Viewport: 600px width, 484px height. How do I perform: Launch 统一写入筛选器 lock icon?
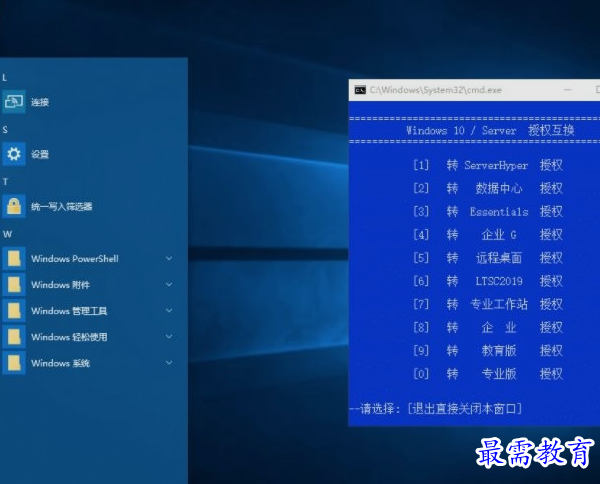click(14, 206)
